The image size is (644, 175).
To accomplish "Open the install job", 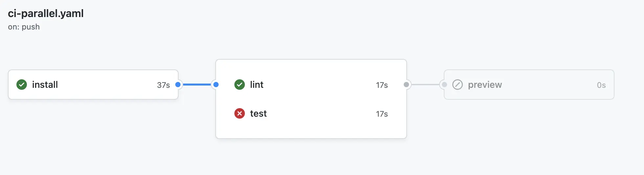I will (93, 85).
